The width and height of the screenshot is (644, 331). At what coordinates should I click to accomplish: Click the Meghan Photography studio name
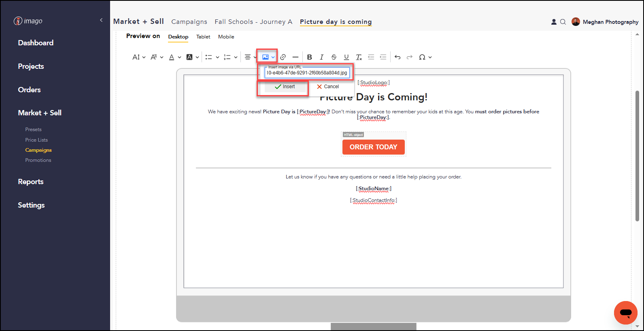[x=610, y=22]
